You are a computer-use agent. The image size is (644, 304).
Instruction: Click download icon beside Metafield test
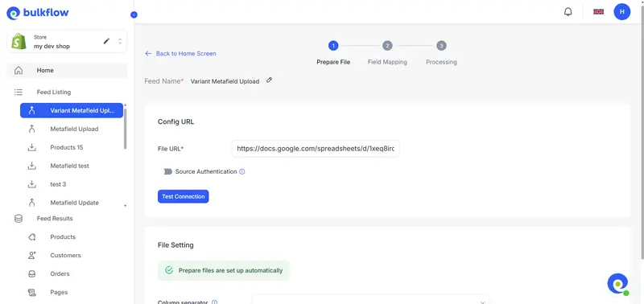[x=32, y=166]
